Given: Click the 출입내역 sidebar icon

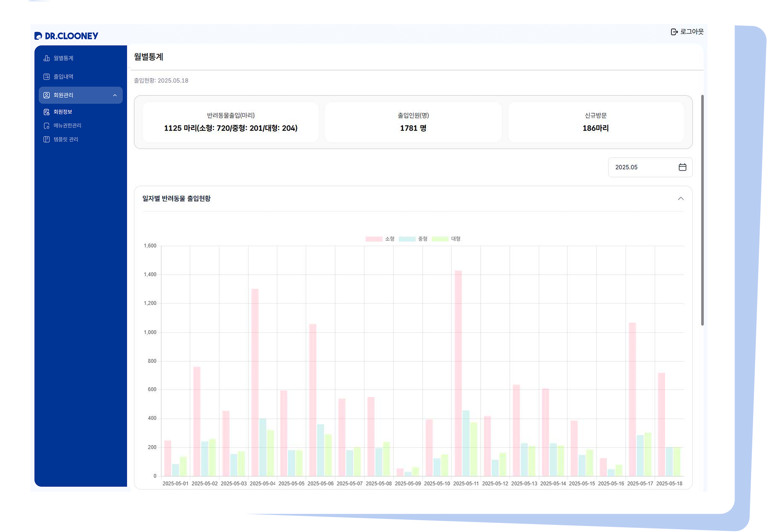Looking at the screenshot, I should (46, 77).
